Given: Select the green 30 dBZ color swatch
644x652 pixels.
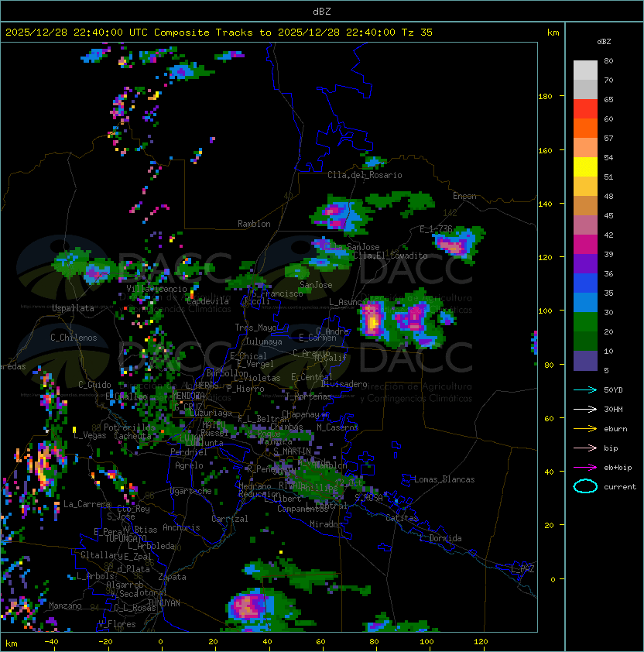Looking at the screenshot, I should click(x=585, y=321).
